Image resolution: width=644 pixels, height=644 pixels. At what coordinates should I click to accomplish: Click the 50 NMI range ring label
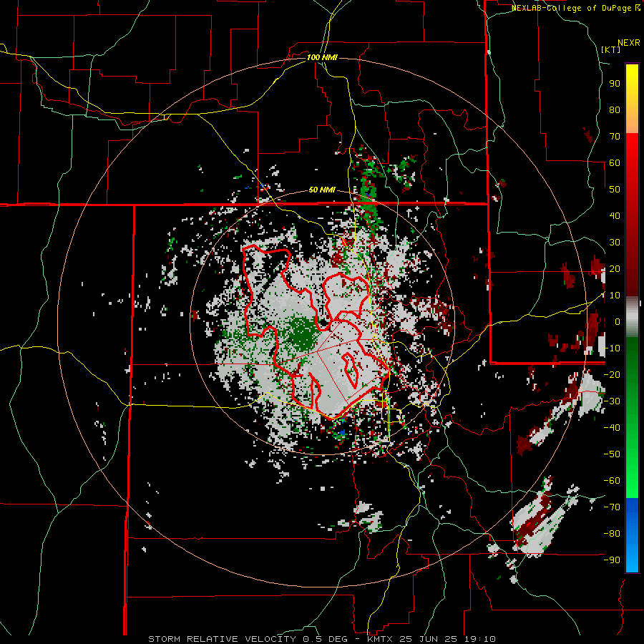[322, 190]
